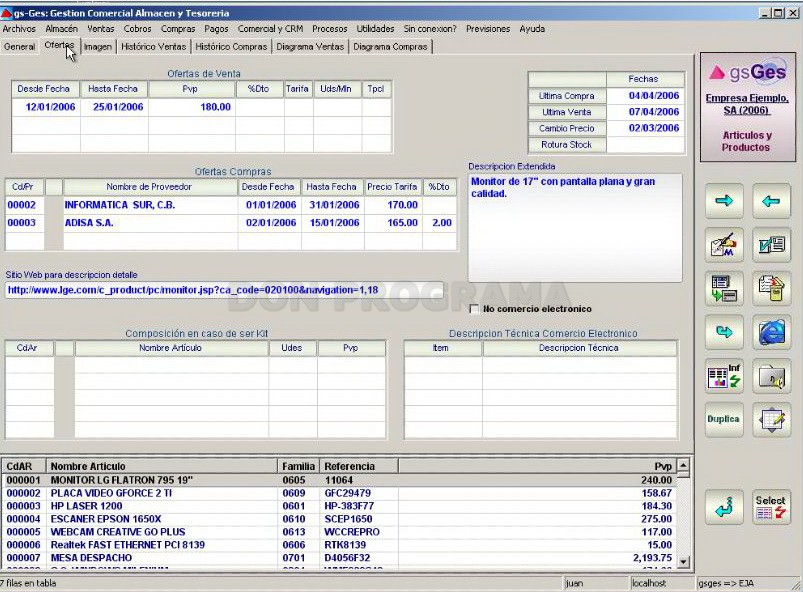Click the left arrow previous-record button

tap(771, 201)
